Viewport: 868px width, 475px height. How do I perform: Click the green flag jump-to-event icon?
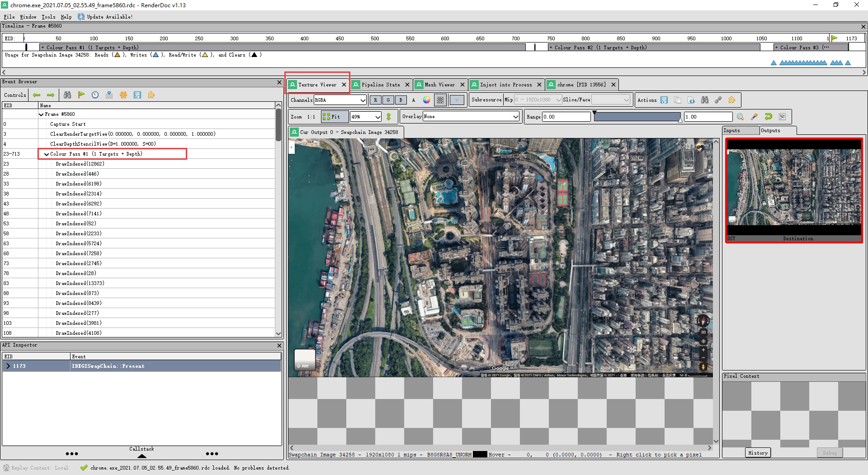pos(81,95)
